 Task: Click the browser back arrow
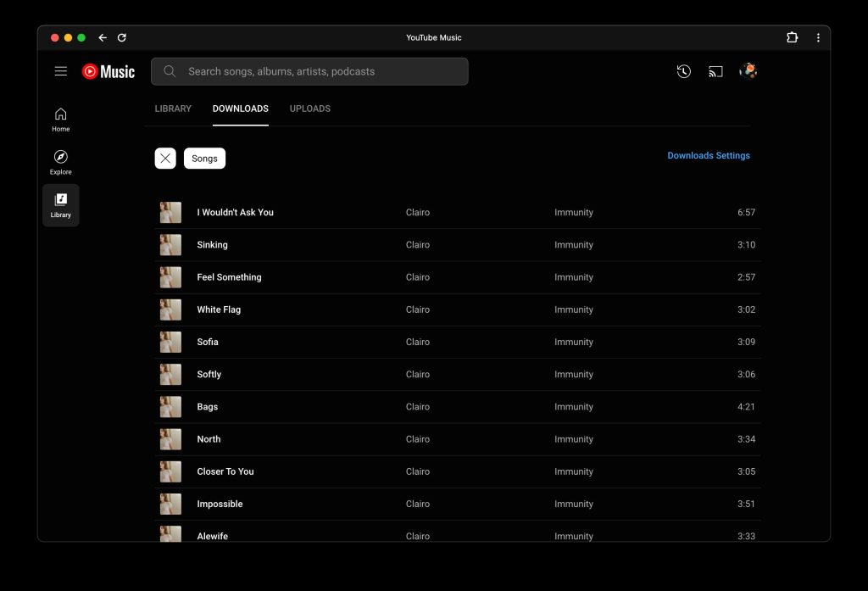103,37
